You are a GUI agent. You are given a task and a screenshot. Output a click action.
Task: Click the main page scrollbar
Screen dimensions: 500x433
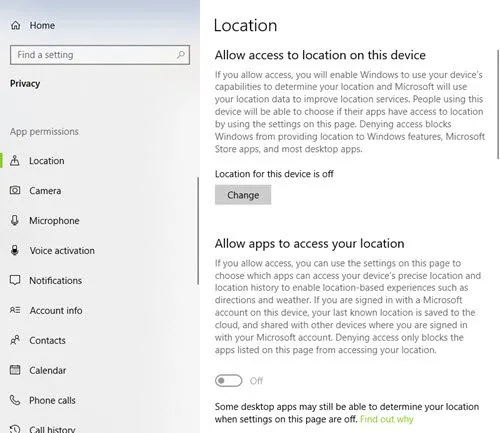click(498, 104)
